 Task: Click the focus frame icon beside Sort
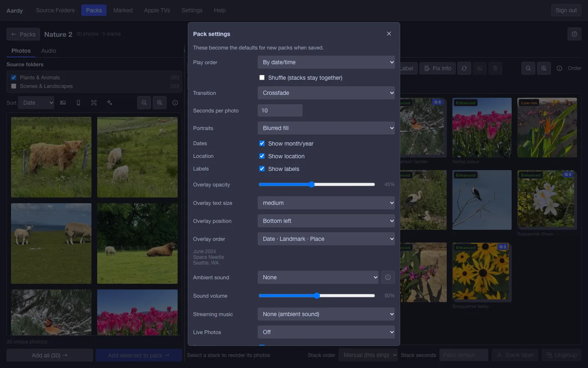[94, 103]
